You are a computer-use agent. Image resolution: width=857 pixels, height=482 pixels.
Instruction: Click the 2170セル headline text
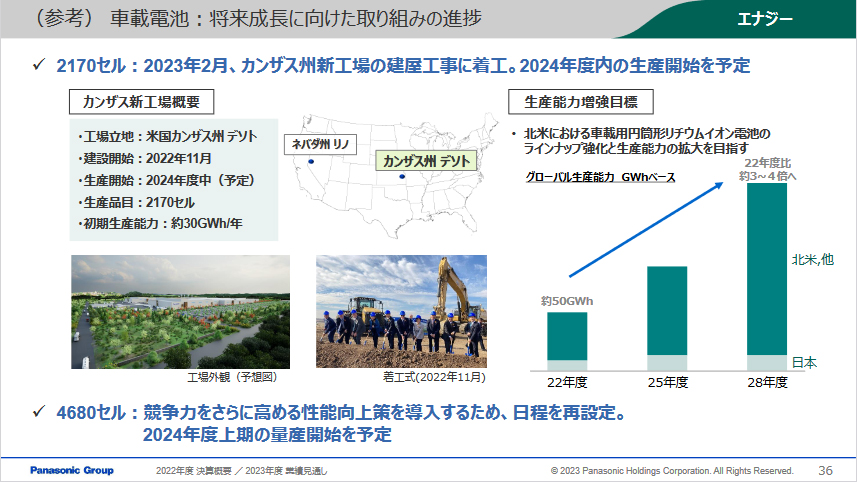coord(403,66)
